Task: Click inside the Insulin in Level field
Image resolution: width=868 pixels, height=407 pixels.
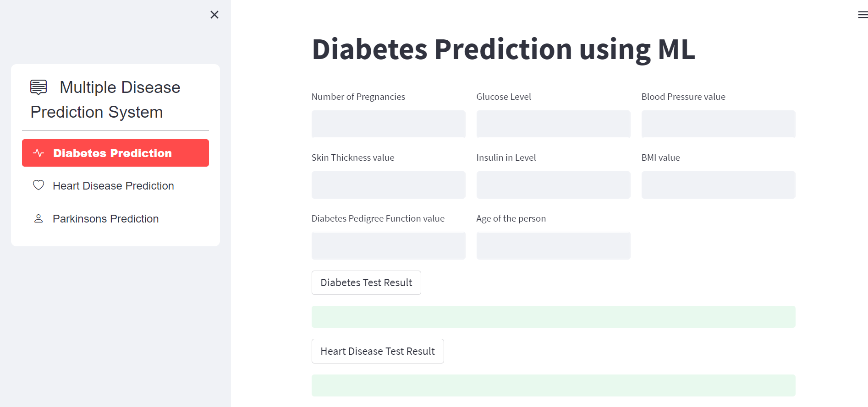Action: pyautogui.click(x=553, y=185)
